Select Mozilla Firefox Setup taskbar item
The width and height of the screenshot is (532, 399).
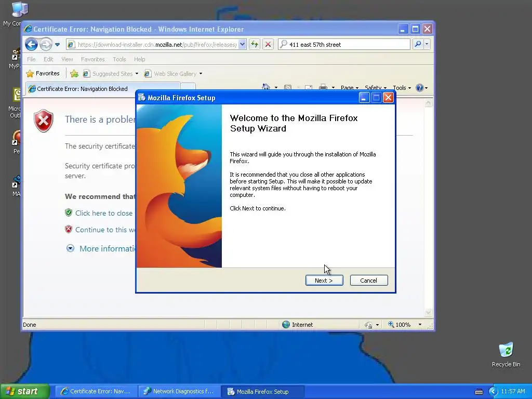262,391
